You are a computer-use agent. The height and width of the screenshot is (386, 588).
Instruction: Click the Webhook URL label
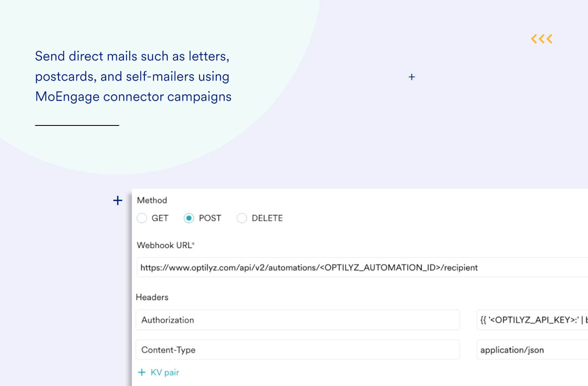click(x=166, y=245)
